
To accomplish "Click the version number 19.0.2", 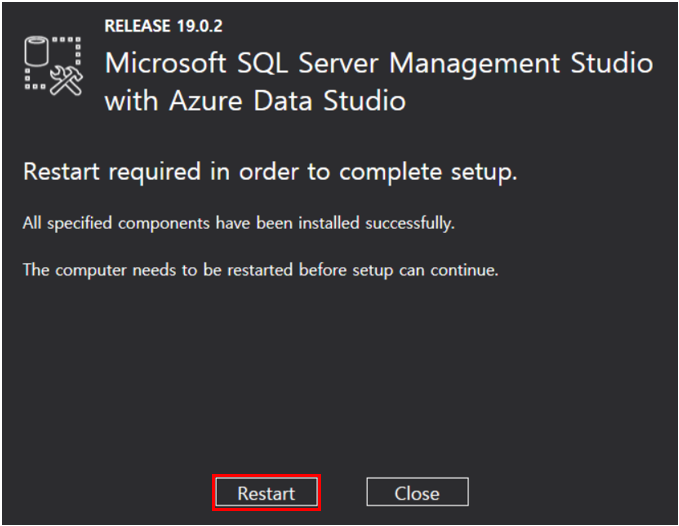I will (200, 26).
